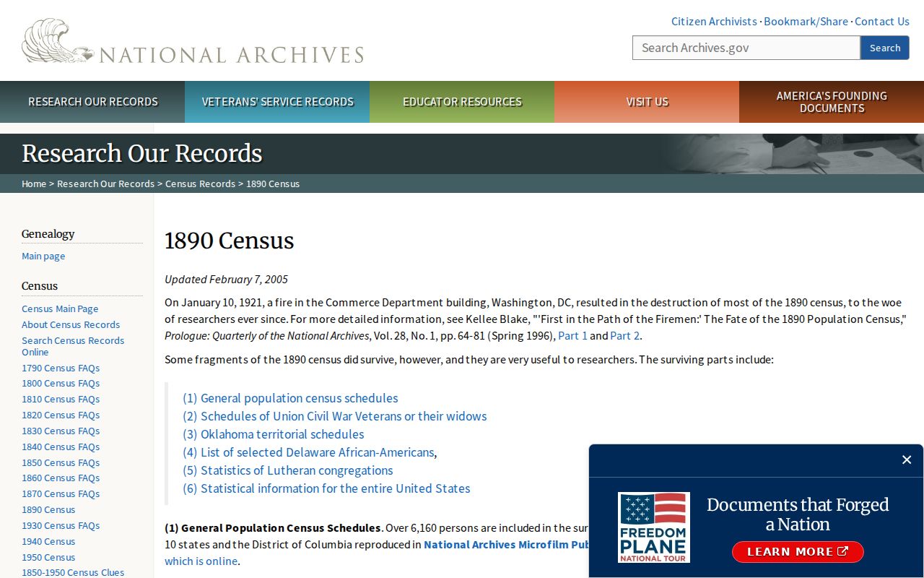Open America's Founding Documents menu

[832, 102]
